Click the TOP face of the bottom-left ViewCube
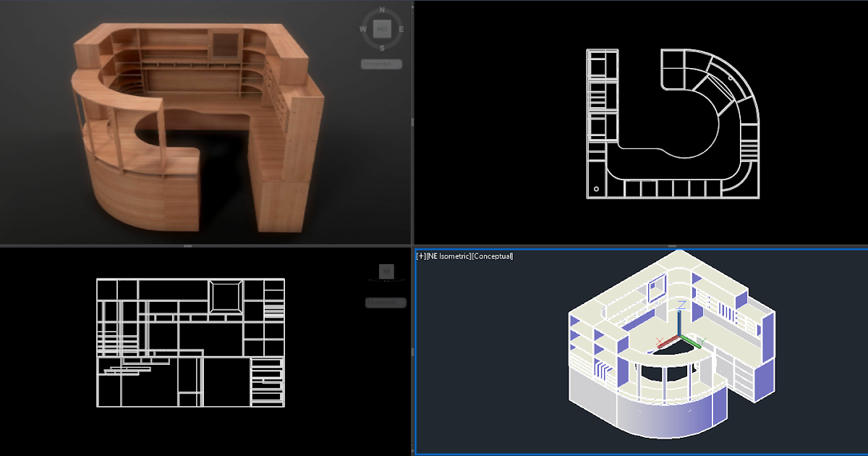The image size is (868, 456). coord(386,271)
